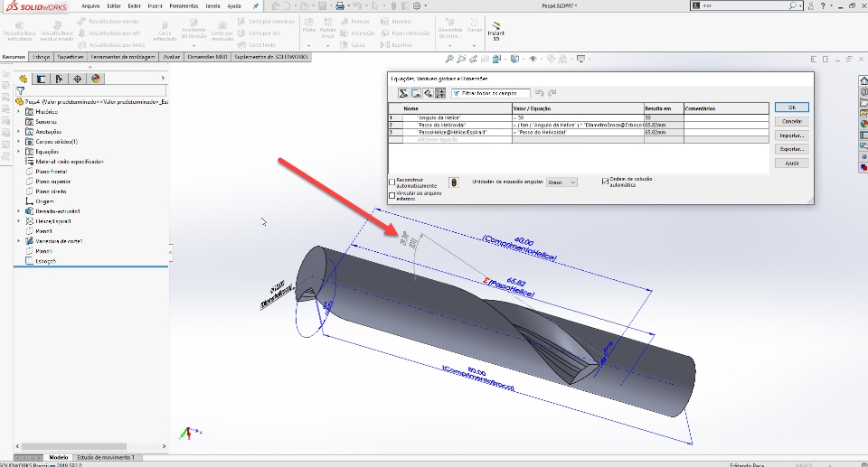Click the rebuild traffic light icon
Image resolution: width=868 pixels, height=467 pixels.
(454, 182)
